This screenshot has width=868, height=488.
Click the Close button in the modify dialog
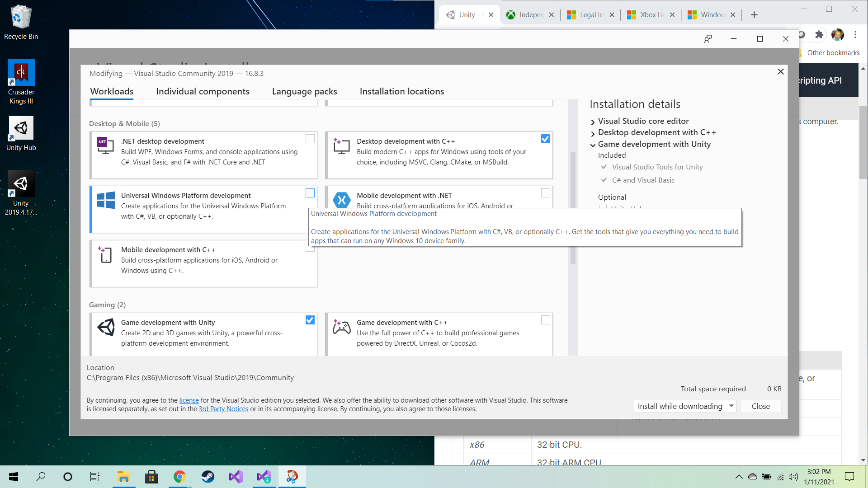[x=760, y=406]
